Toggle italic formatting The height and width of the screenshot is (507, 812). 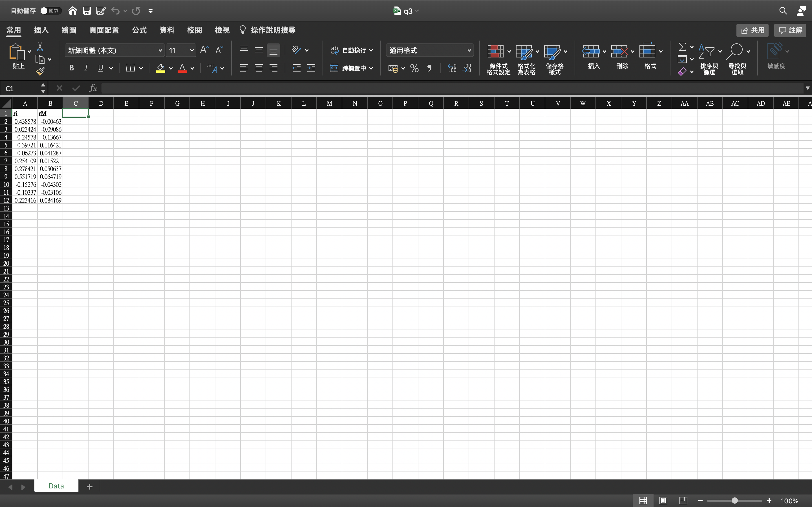tap(86, 68)
